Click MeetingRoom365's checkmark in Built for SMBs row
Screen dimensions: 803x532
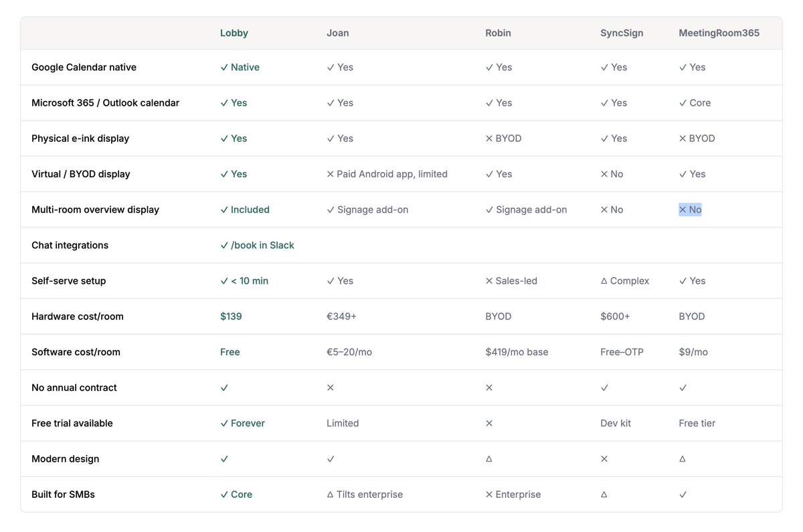(683, 495)
